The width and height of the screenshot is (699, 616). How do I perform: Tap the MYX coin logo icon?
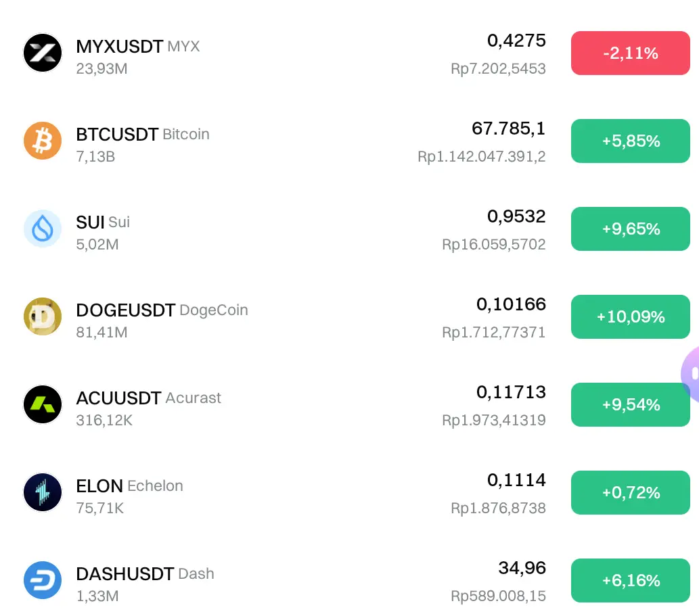tap(43, 53)
